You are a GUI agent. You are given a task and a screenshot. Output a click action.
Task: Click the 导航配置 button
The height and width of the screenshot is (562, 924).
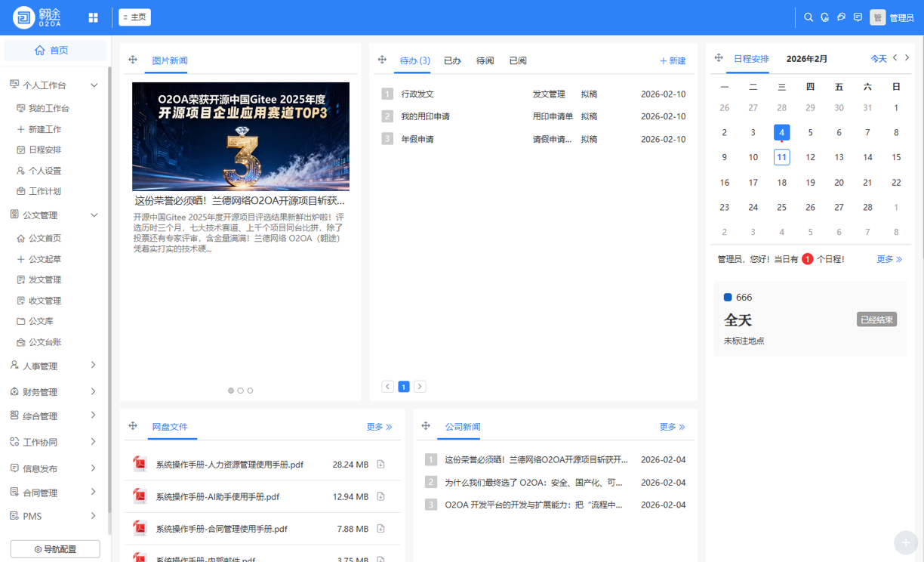click(x=55, y=549)
